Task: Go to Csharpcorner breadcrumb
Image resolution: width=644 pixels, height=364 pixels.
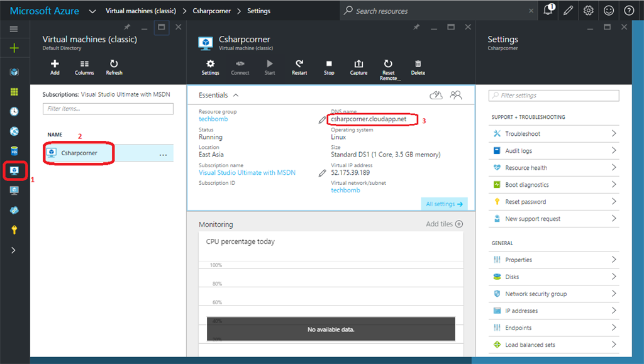Action: coord(211,11)
